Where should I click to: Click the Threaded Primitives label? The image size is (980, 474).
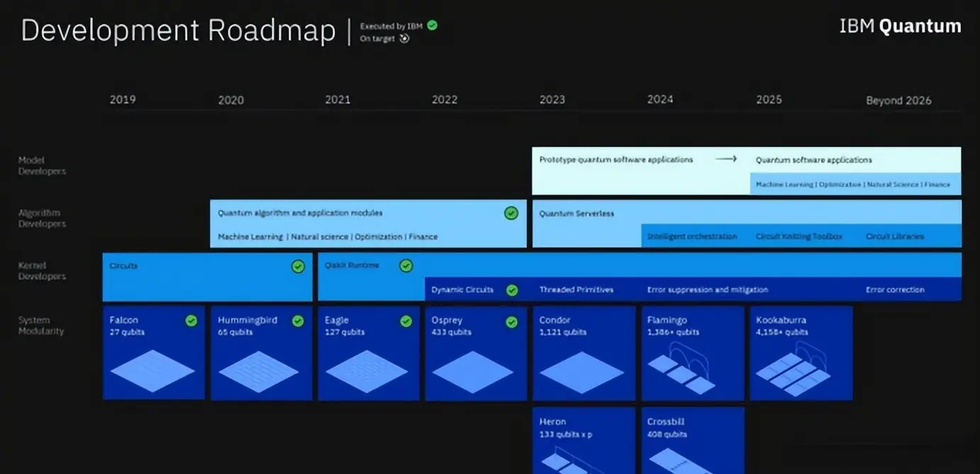(x=577, y=290)
